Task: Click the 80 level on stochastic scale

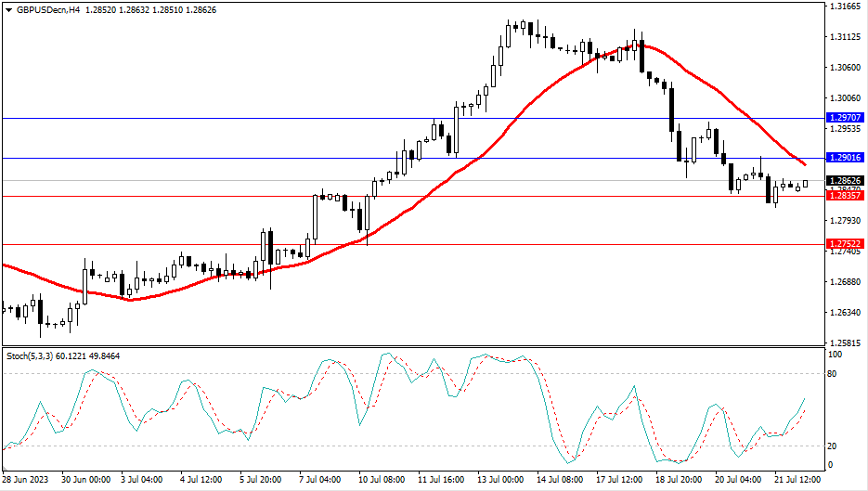Action: pos(834,374)
